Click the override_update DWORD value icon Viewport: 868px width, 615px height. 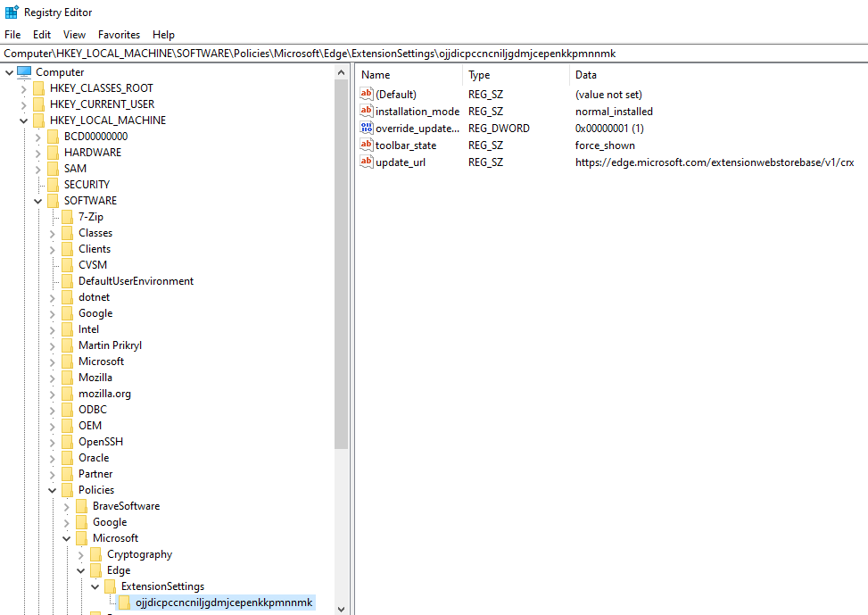point(367,128)
